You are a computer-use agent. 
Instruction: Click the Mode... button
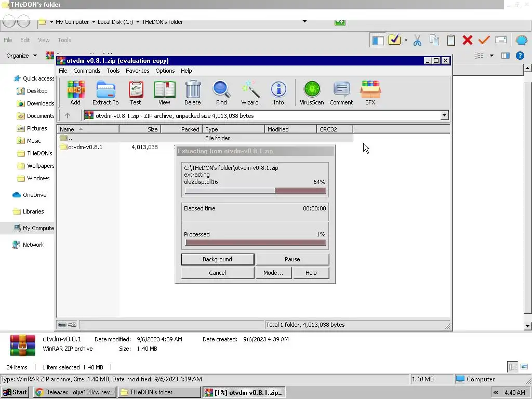point(273,273)
